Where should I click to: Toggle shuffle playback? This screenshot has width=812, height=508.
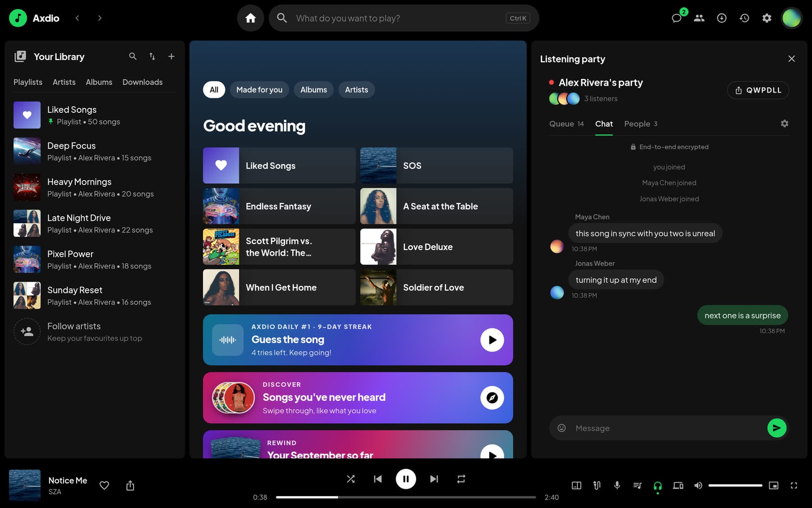(351, 479)
